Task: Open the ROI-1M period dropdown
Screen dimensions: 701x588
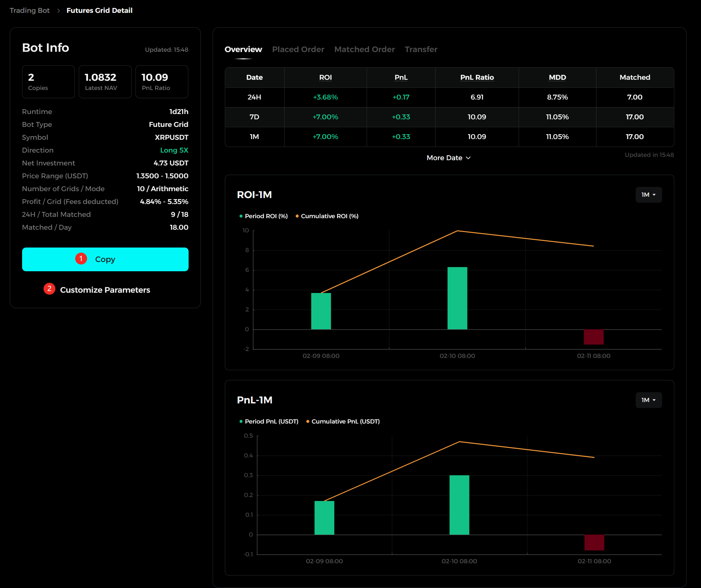Action: (x=649, y=194)
